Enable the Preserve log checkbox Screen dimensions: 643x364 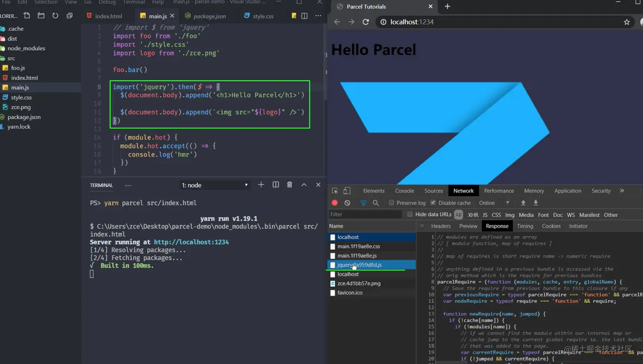[x=391, y=202]
